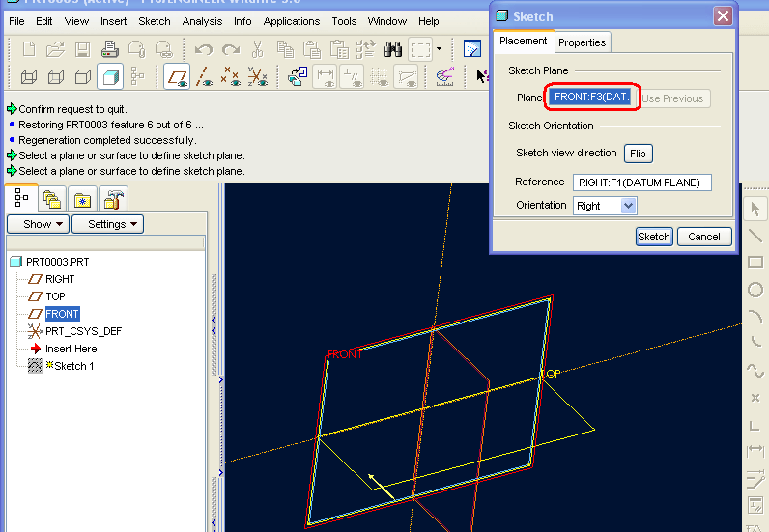Open the File menu
This screenshot has width=769, height=532.
[16, 21]
